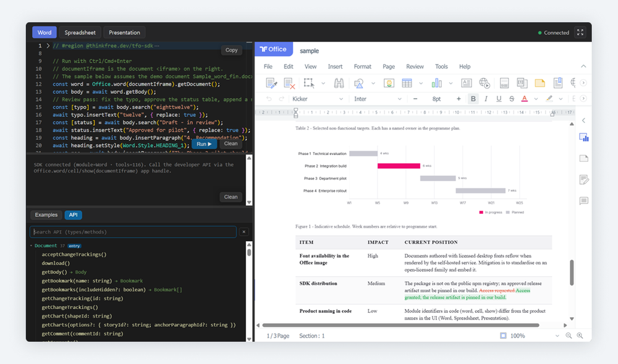Click the yellow note icon
The image size is (618, 364).
tap(540, 83)
